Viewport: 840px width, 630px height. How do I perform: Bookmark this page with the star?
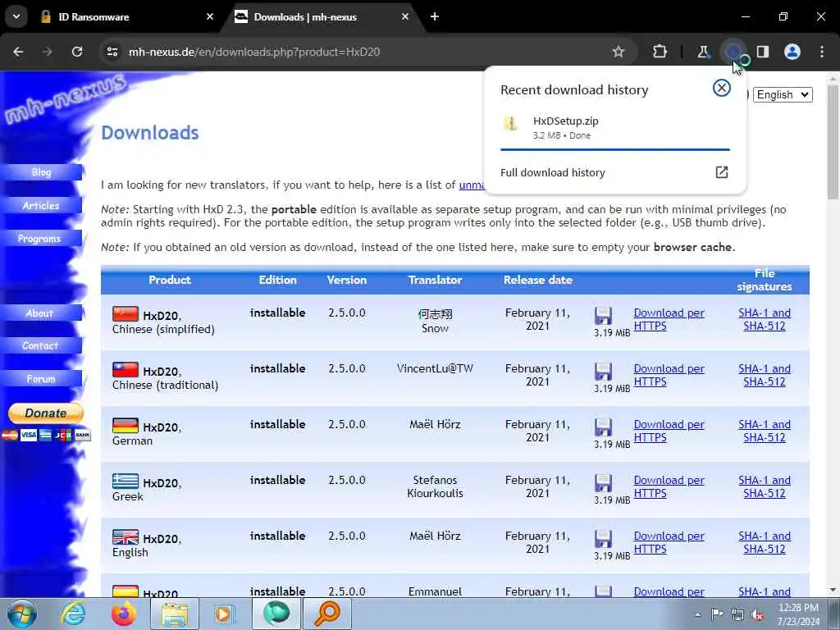(619, 52)
